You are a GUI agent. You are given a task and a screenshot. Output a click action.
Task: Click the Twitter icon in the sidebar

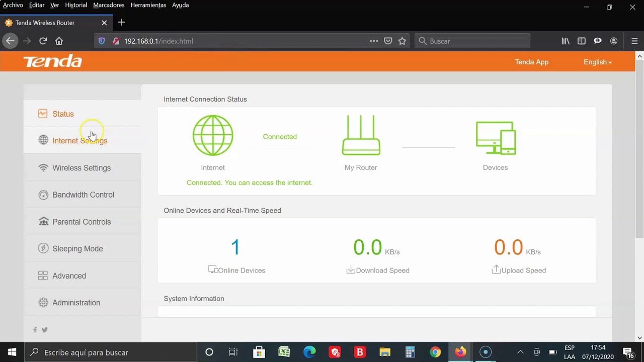45,330
